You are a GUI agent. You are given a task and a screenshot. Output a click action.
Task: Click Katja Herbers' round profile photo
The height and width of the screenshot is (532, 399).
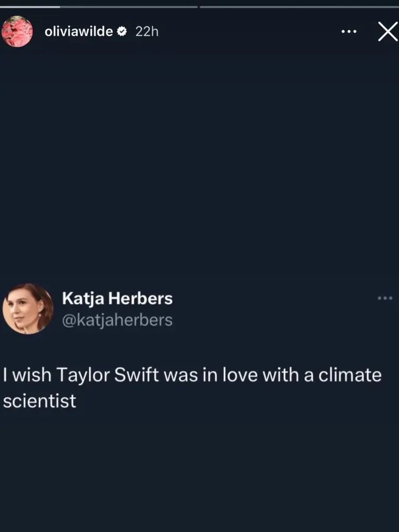(28, 309)
